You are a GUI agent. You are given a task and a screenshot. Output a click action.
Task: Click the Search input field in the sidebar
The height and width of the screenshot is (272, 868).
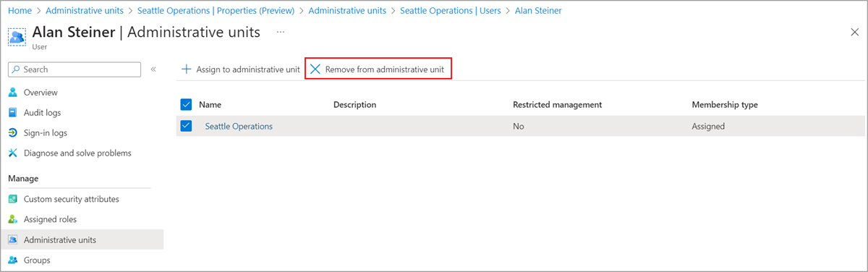(74, 69)
